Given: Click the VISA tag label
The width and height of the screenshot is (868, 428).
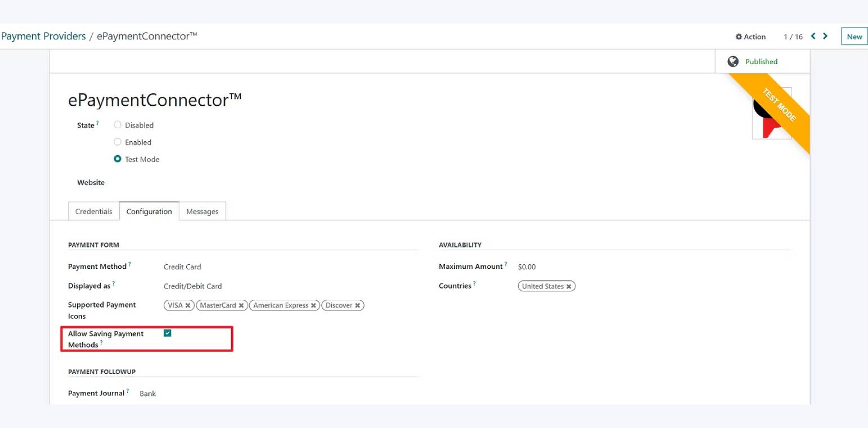Looking at the screenshot, I should (x=176, y=305).
